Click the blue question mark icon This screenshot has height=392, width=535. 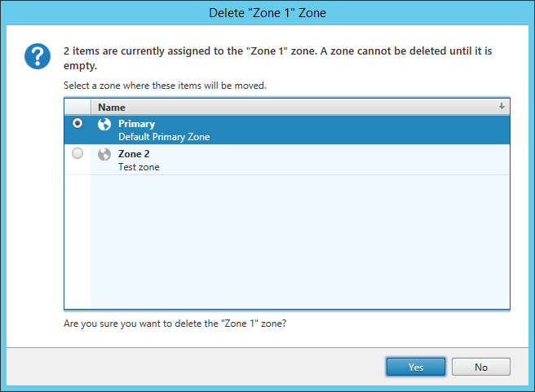pos(38,56)
